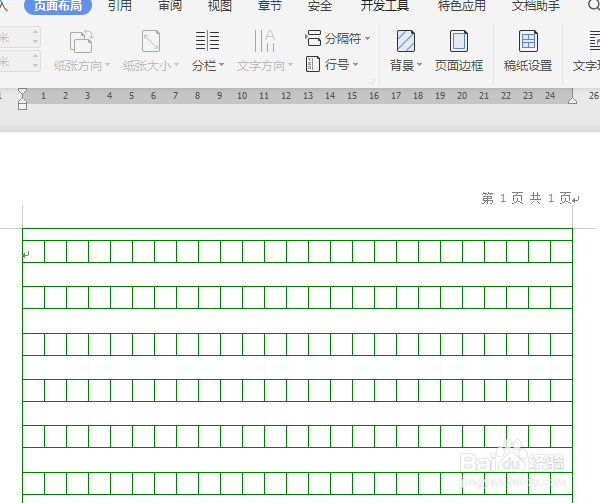Click ruler mark 12

pos(286,96)
